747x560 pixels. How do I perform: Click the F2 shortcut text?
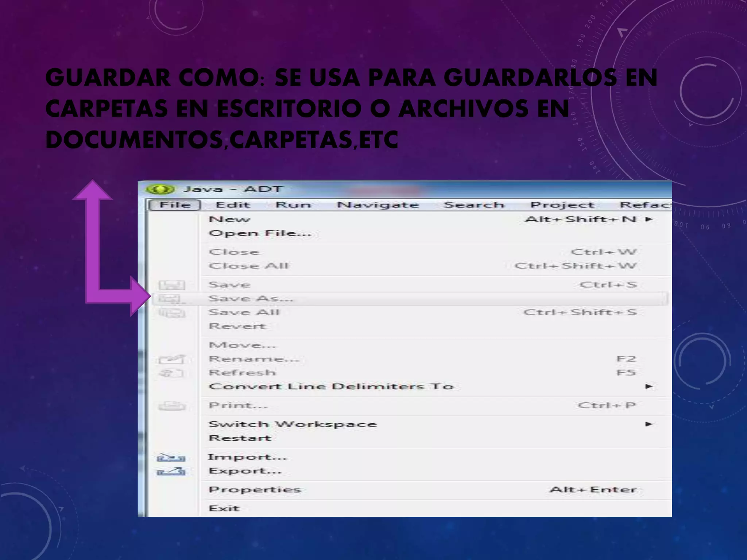626,359
